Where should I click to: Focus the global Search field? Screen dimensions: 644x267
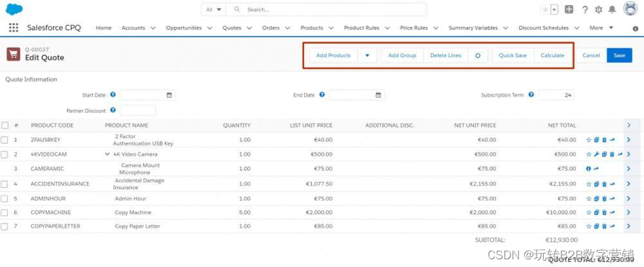point(327,10)
